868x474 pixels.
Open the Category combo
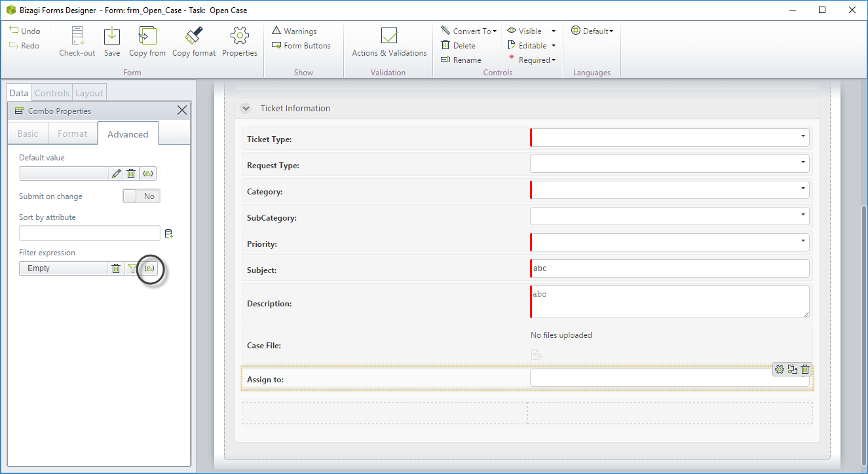point(670,190)
